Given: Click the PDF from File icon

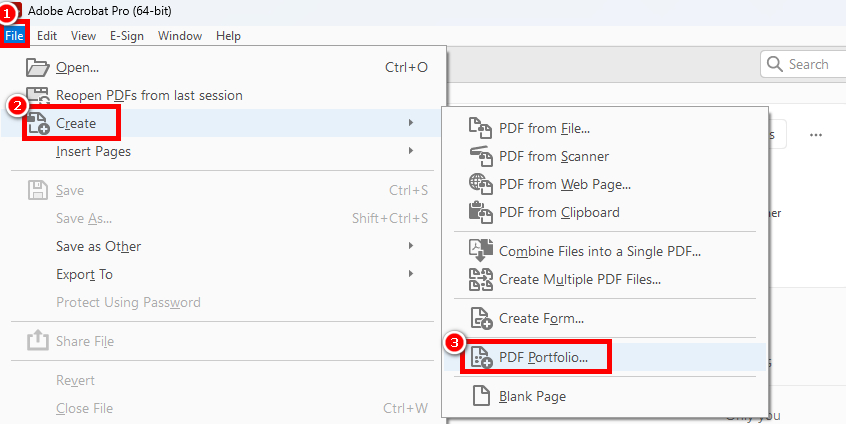Looking at the screenshot, I should [x=481, y=128].
